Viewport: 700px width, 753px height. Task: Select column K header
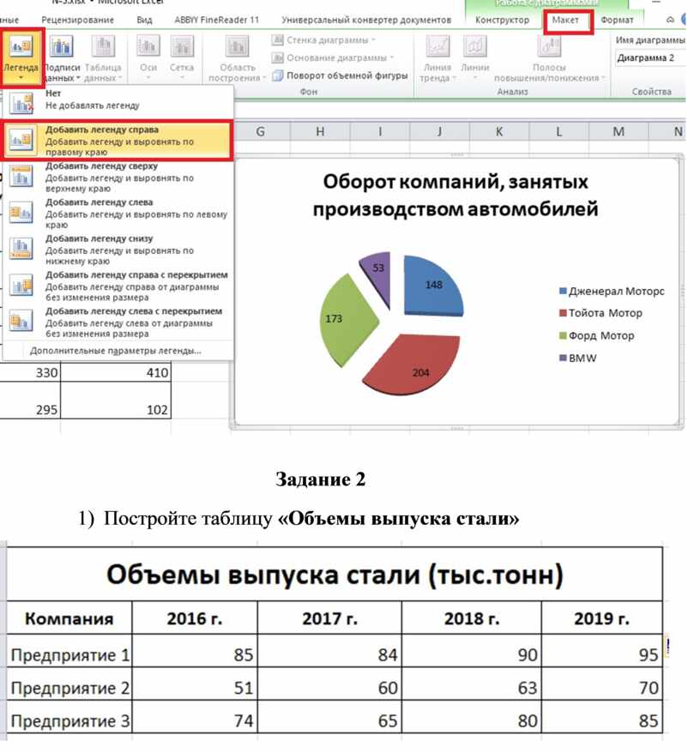[x=499, y=131]
